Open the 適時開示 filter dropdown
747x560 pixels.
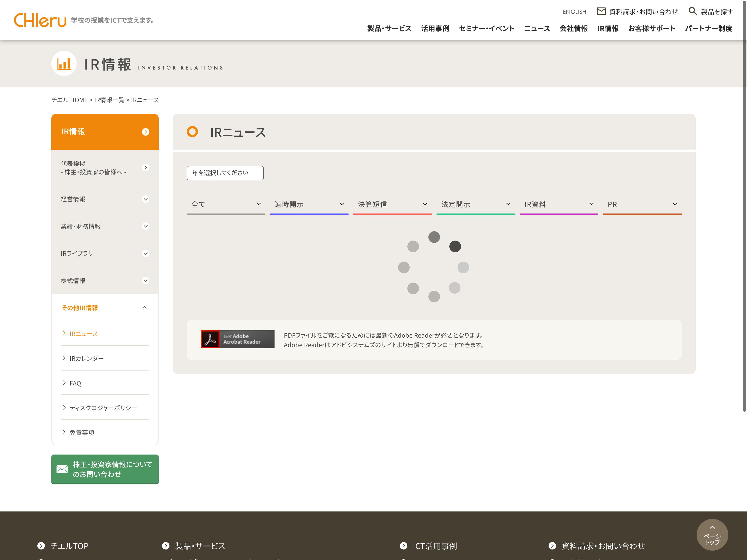click(x=309, y=204)
